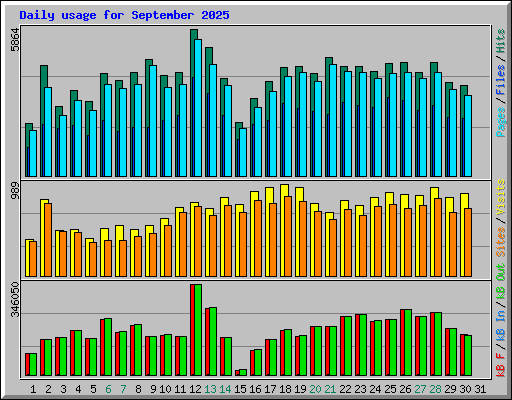Click weekend day label 13
This screenshot has width=512, height=400.
(210, 389)
